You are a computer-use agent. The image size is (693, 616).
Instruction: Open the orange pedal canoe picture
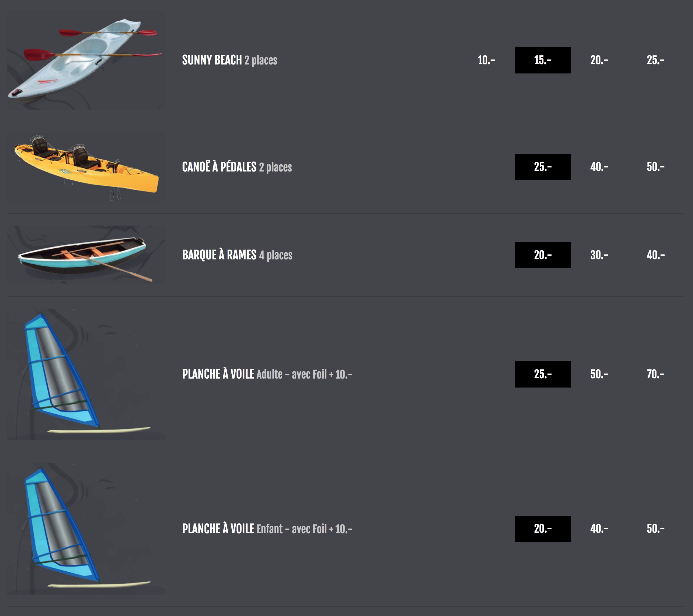[86, 167]
